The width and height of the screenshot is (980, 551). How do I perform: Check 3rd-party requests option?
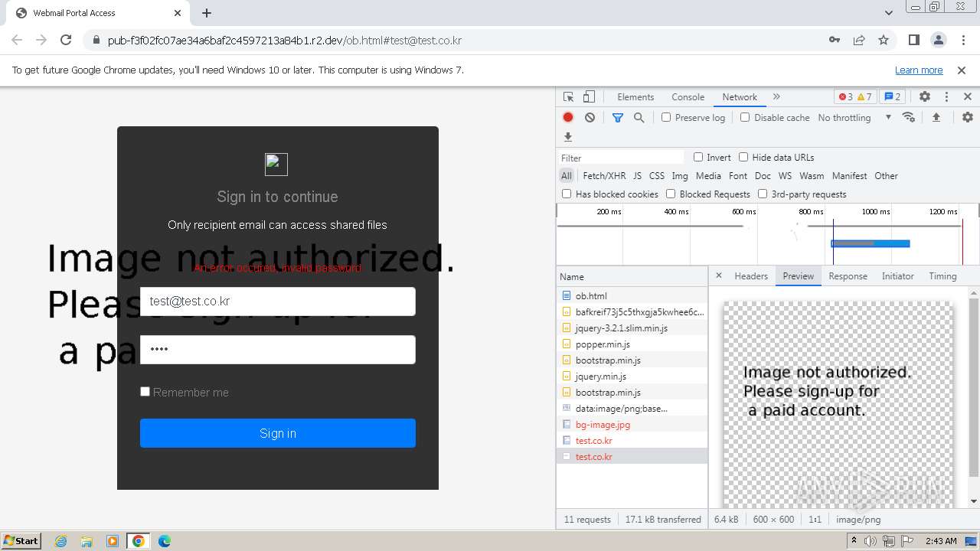763,194
